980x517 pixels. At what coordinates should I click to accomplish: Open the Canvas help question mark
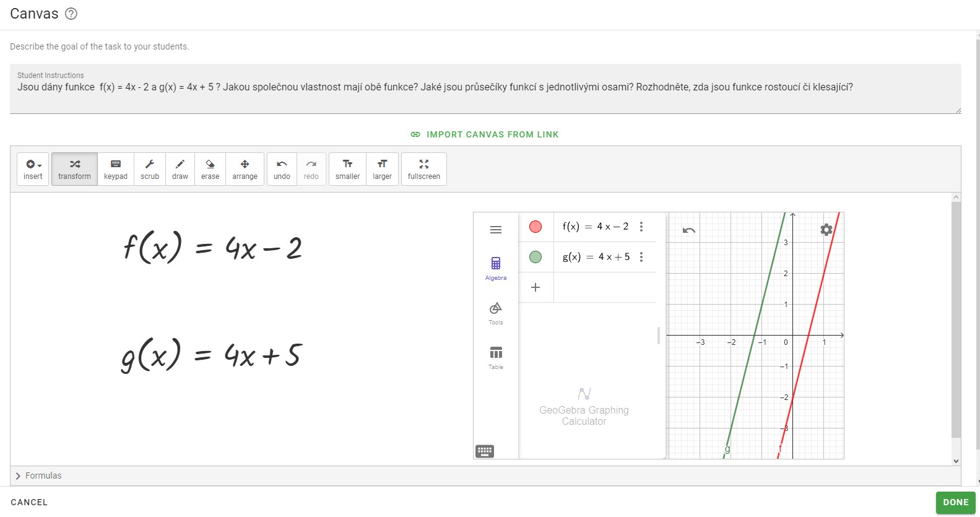tap(71, 14)
